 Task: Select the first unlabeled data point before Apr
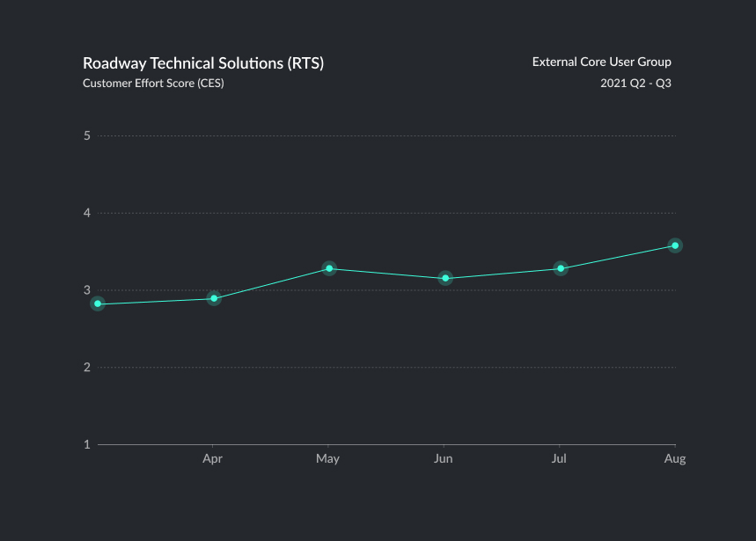(x=98, y=303)
